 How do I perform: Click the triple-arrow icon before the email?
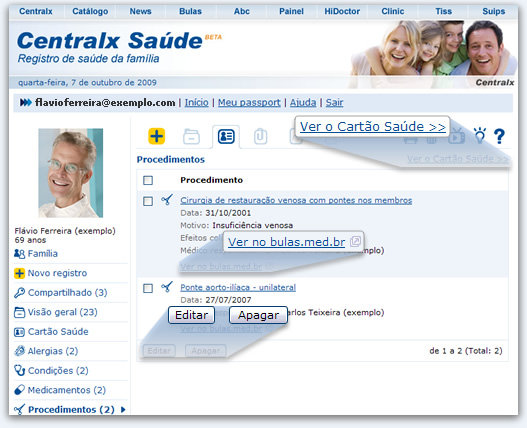click(x=26, y=102)
